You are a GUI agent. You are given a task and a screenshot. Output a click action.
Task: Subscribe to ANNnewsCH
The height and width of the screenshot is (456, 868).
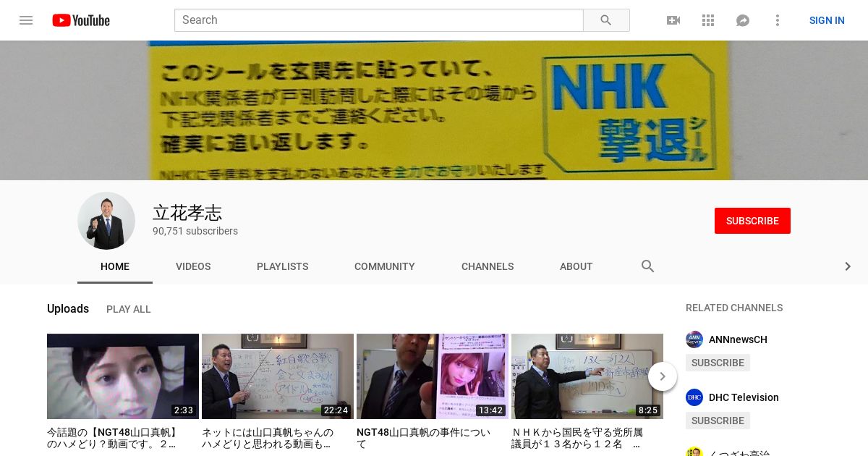[x=718, y=363]
